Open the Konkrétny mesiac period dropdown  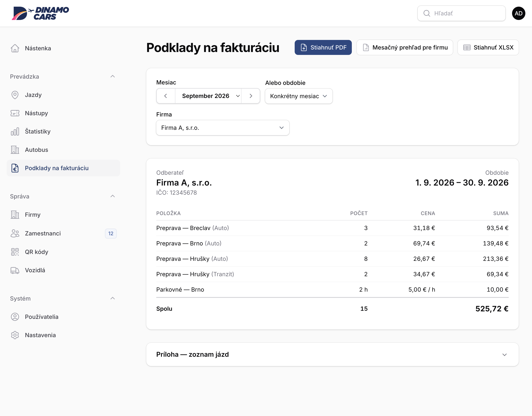tap(299, 96)
